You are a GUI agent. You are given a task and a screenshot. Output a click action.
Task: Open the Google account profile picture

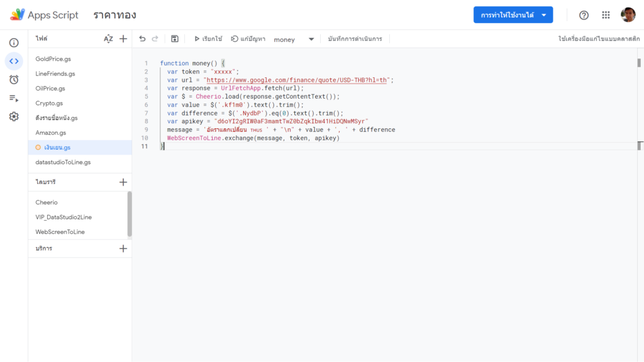[x=628, y=15]
